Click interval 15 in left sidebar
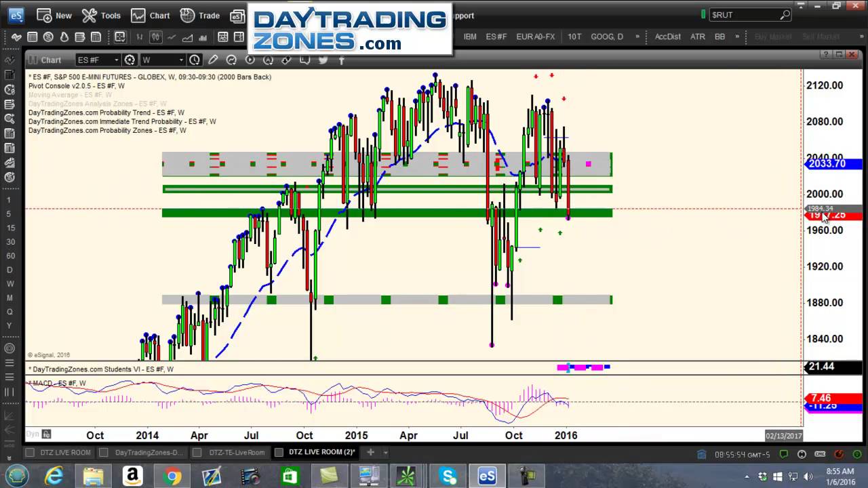Viewport: 868px width, 488px height. (9, 228)
